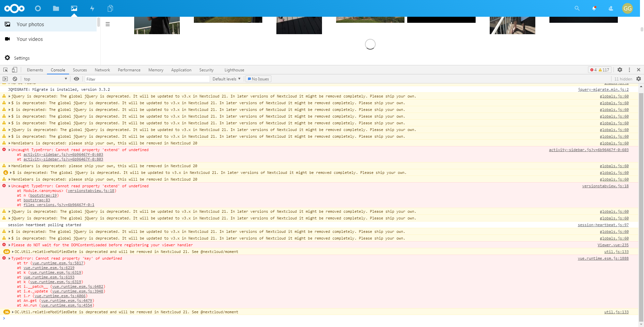Open activity-sidebar.js:603 stack trace link
The image size is (644, 327).
pyautogui.click(x=63, y=154)
